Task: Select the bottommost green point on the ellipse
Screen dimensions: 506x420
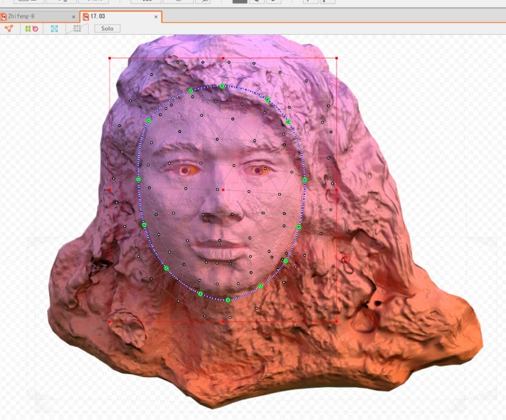Action: (228, 299)
